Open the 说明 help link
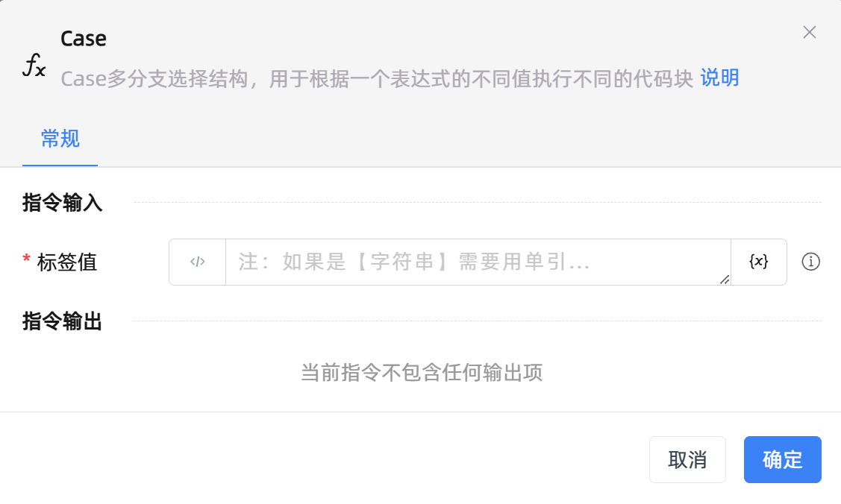Viewport: 841px width, 504px height. point(719,78)
